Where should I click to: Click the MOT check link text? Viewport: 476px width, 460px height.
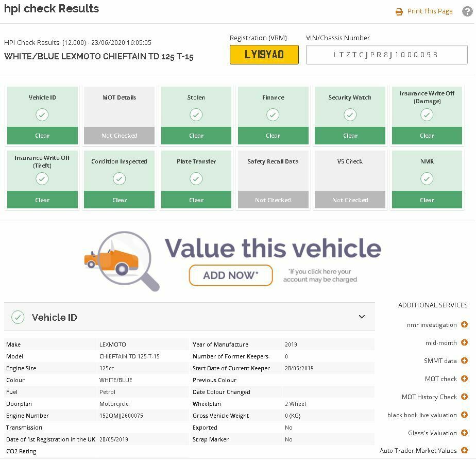tap(441, 379)
